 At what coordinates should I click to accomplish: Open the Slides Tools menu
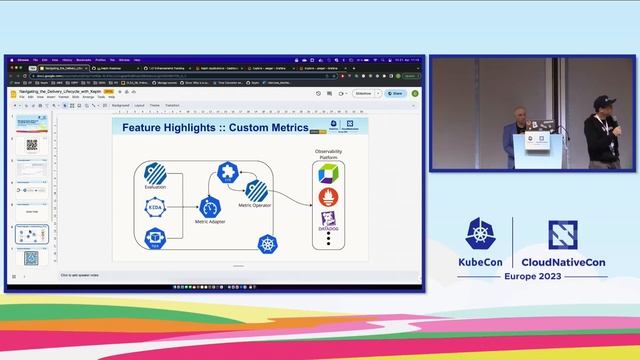101,97
